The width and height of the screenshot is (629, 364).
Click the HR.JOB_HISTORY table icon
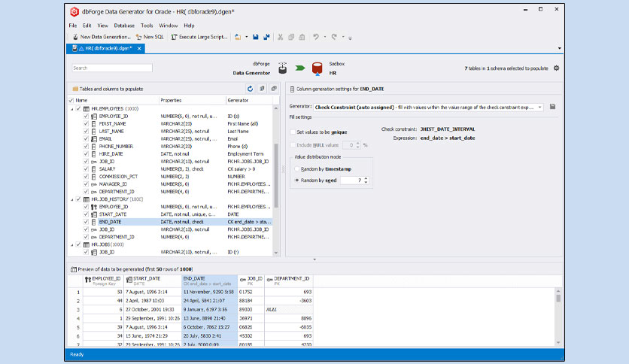click(87, 199)
